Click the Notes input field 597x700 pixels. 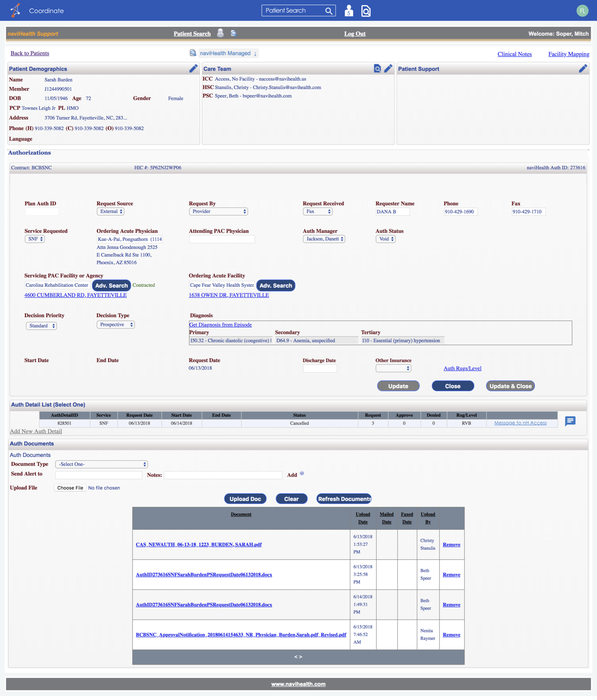(x=223, y=475)
